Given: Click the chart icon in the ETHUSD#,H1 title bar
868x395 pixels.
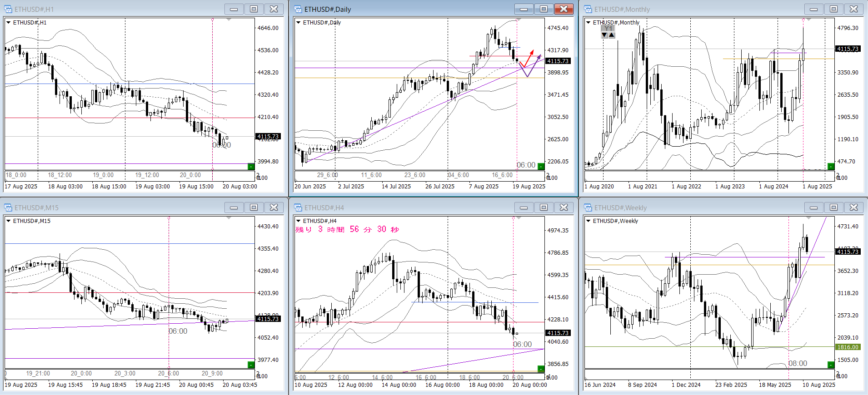Looking at the screenshot, I should click(x=8, y=9).
